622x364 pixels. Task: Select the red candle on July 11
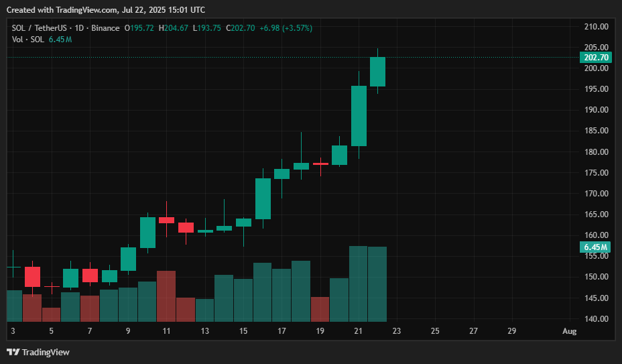pos(166,220)
